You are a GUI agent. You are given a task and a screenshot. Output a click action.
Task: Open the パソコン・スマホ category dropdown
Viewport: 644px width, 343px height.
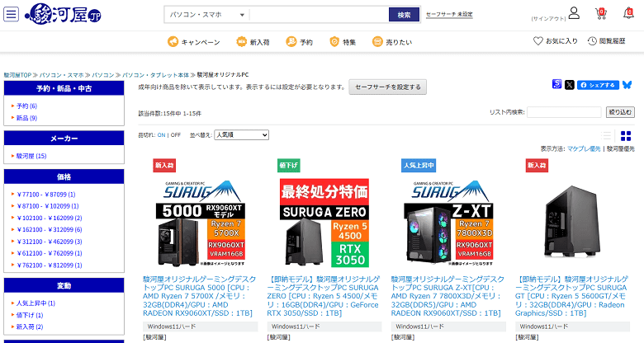pyautogui.click(x=206, y=15)
